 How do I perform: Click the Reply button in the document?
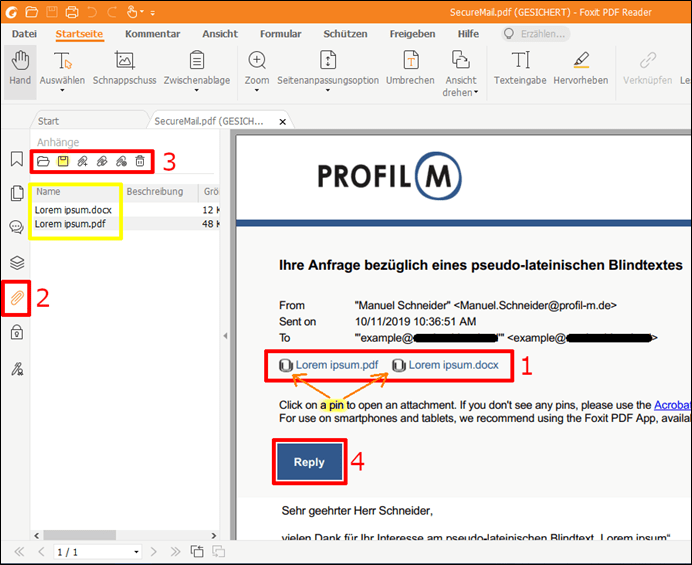click(309, 462)
